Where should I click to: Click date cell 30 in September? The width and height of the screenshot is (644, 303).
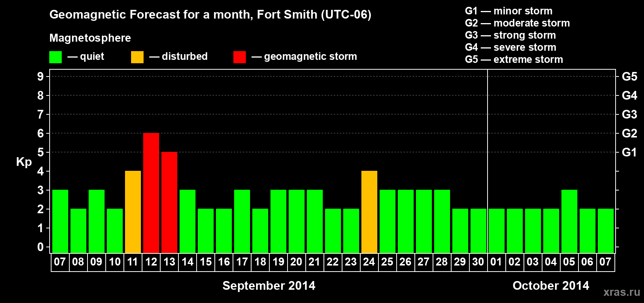pos(478,262)
